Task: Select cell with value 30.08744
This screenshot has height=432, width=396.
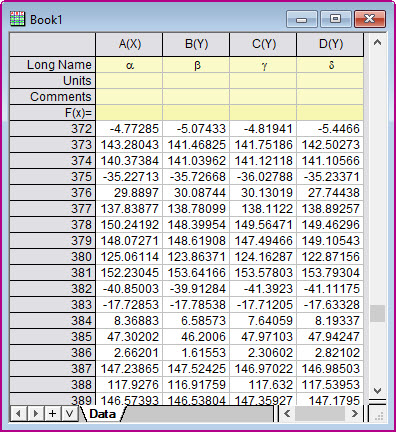Action: pyautogui.click(x=196, y=193)
